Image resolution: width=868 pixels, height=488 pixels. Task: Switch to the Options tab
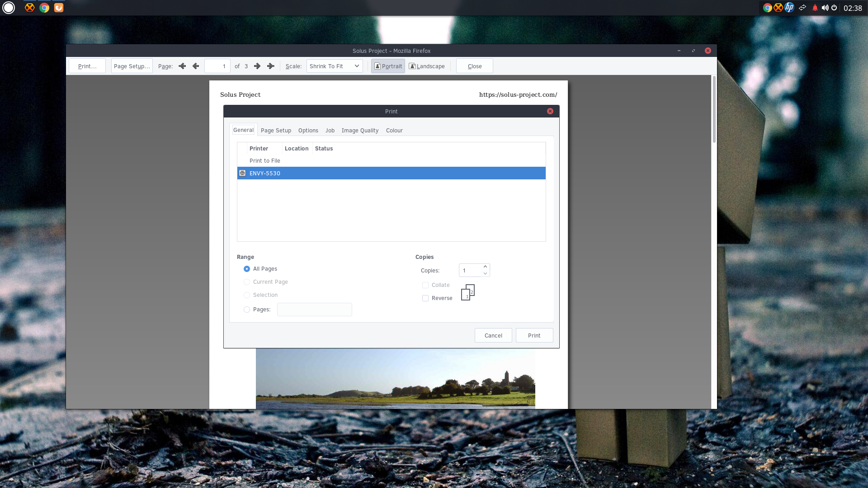point(308,130)
